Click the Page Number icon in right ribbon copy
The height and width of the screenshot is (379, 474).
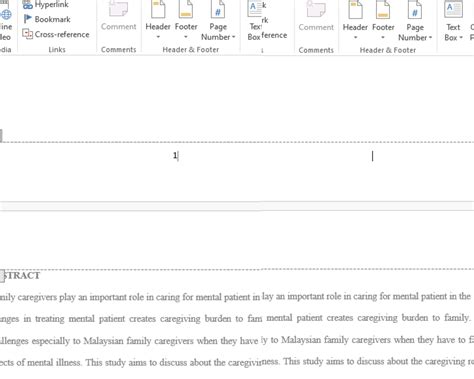(x=415, y=9)
